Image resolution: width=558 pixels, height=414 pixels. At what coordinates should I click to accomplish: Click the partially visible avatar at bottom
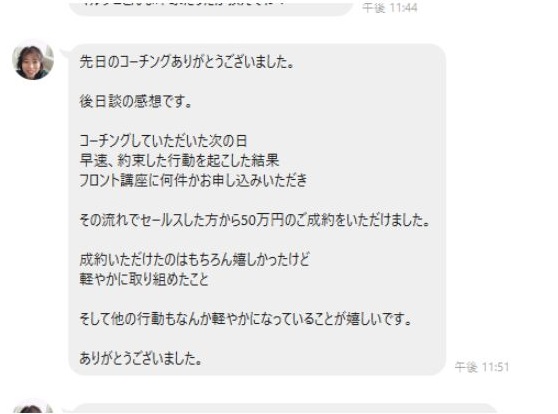click(33, 407)
